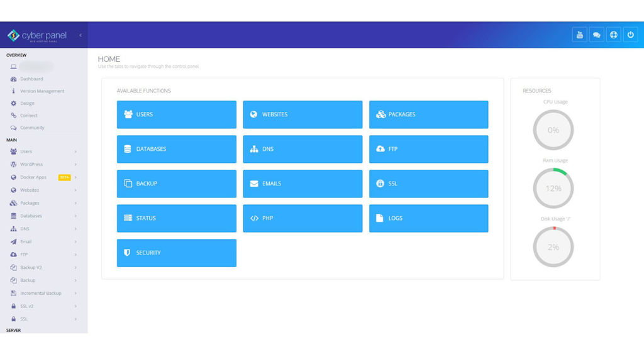
Task: Click the support lifebuoy icon
Action: point(614,35)
